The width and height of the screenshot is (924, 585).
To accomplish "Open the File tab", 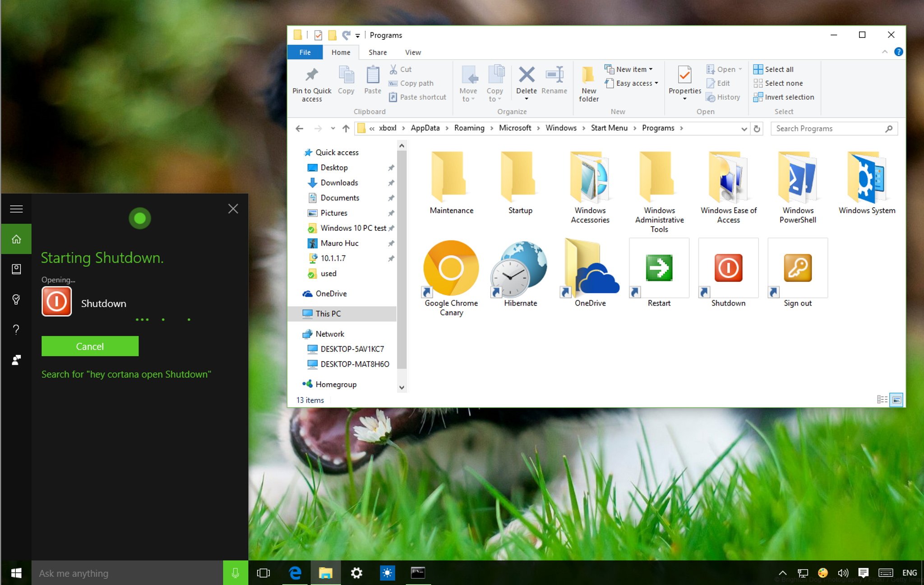I will (x=305, y=52).
